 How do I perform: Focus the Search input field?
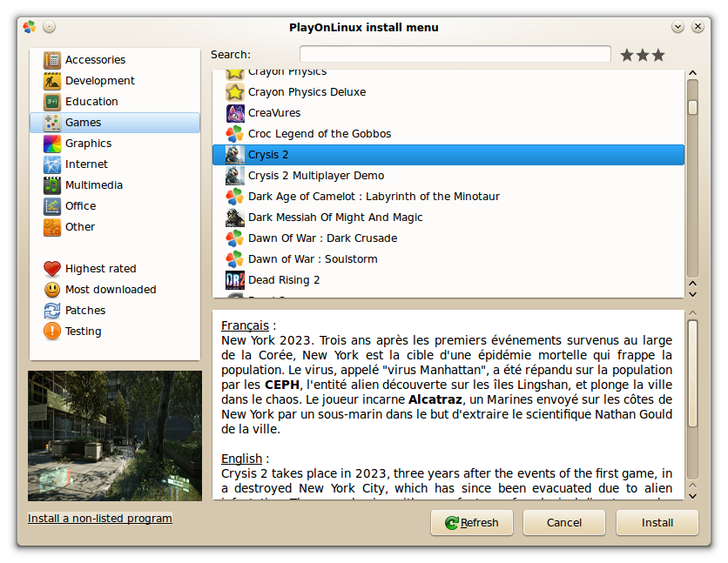point(455,54)
